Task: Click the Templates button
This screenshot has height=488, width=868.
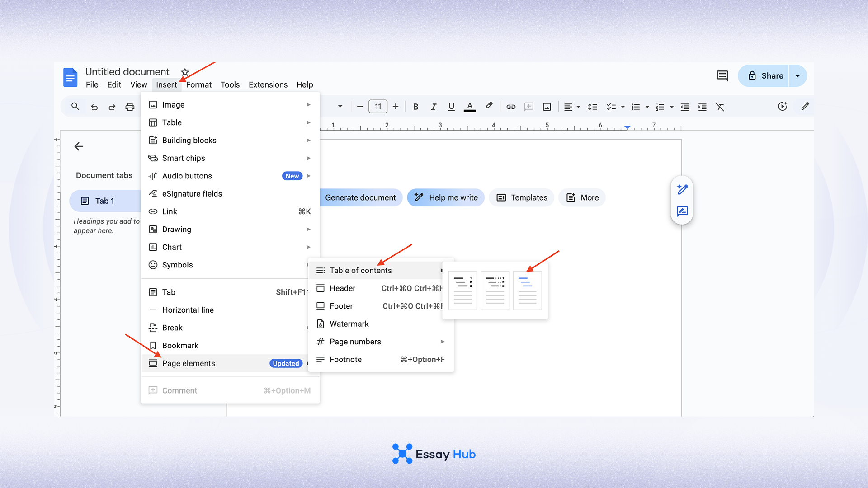Action: pos(522,197)
